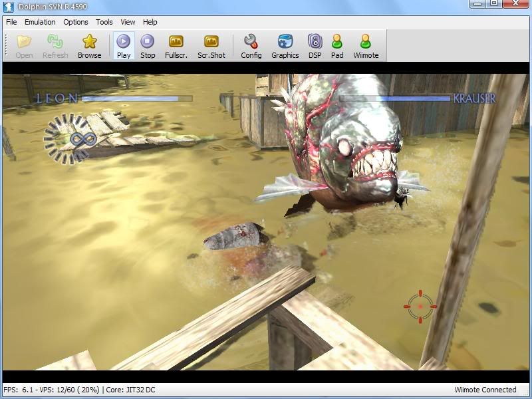The image size is (532, 399).
Task: Open the Config settings icon
Action: [251, 46]
